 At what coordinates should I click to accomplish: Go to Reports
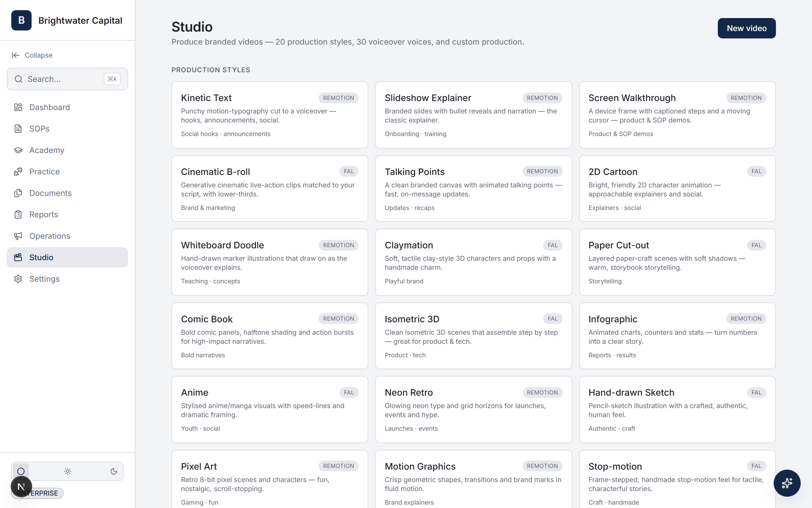pyautogui.click(x=67, y=214)
